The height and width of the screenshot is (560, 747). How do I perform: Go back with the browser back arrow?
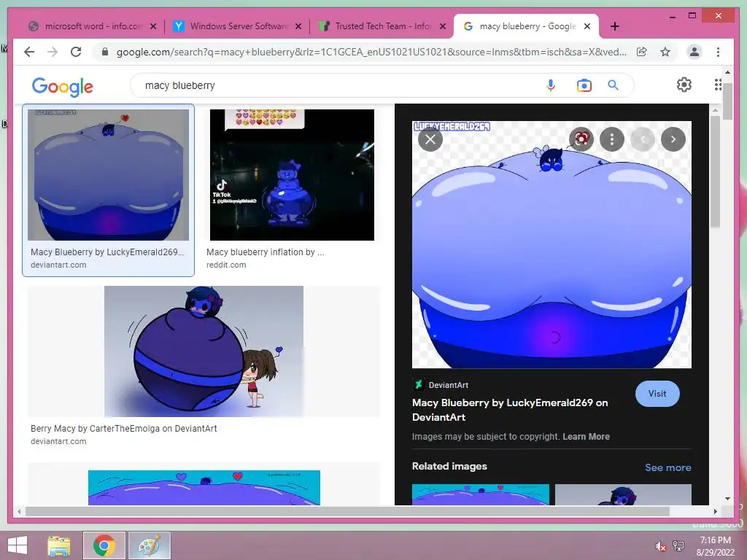click(29, 52)
